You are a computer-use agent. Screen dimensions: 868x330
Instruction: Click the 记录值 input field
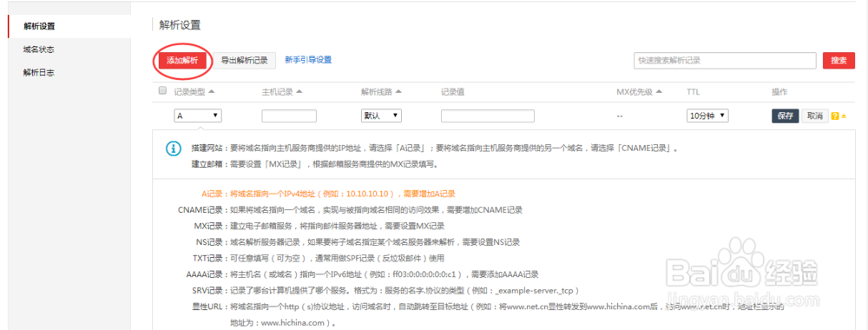[488, 115]
